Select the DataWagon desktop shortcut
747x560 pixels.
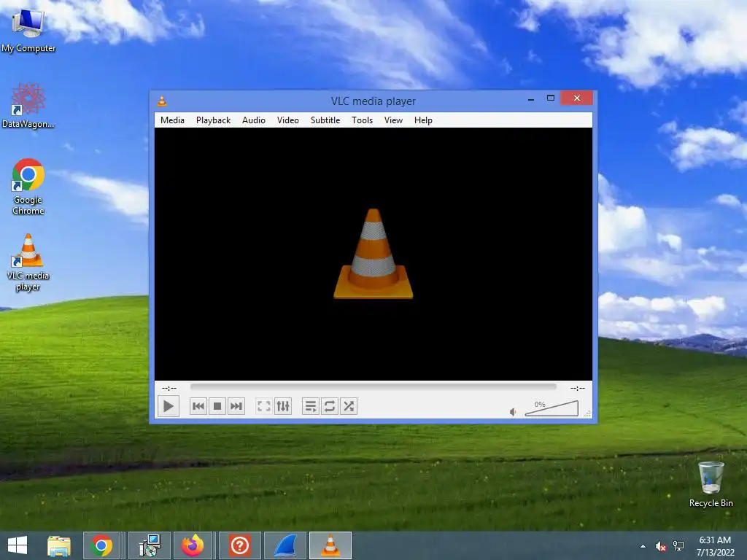[28, 106]
